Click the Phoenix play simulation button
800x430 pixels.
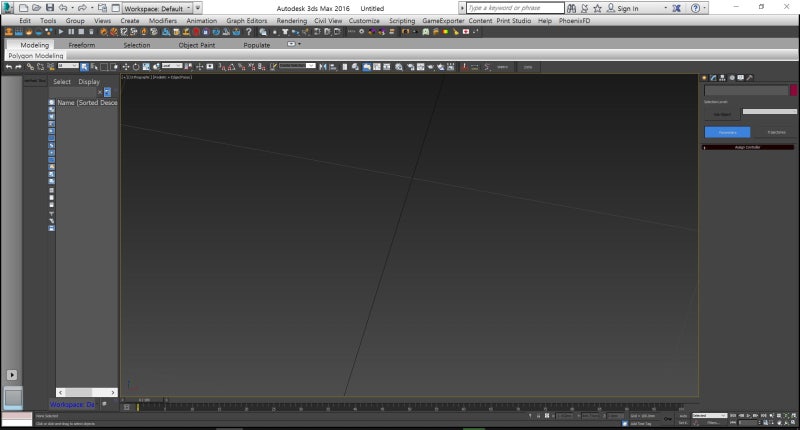point(61,32)
